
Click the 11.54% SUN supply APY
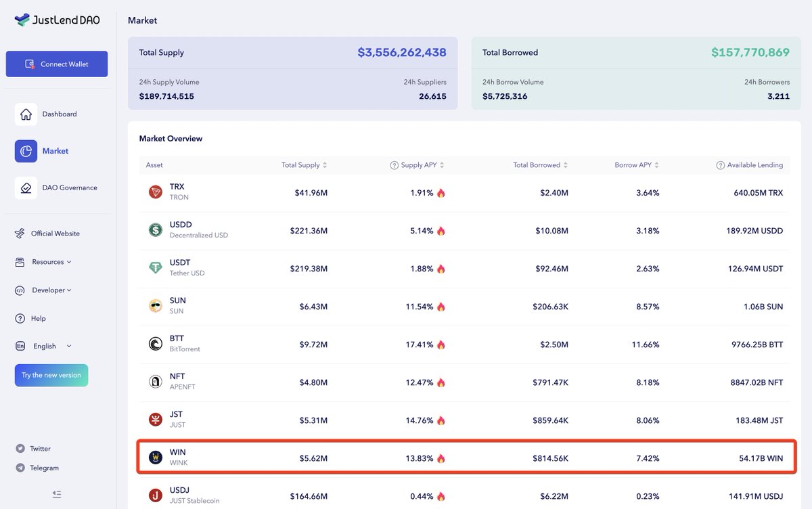click(x=420, y=307)
